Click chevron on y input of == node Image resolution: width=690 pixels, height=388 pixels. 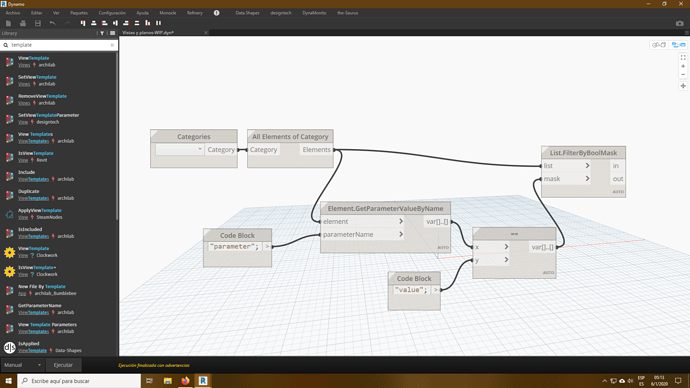pyautogui.click(x=506, y=260)
